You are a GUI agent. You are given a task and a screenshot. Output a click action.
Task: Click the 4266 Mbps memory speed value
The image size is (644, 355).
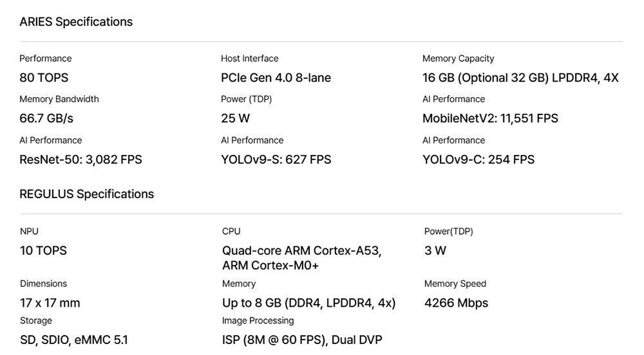(x=456, y=303)
